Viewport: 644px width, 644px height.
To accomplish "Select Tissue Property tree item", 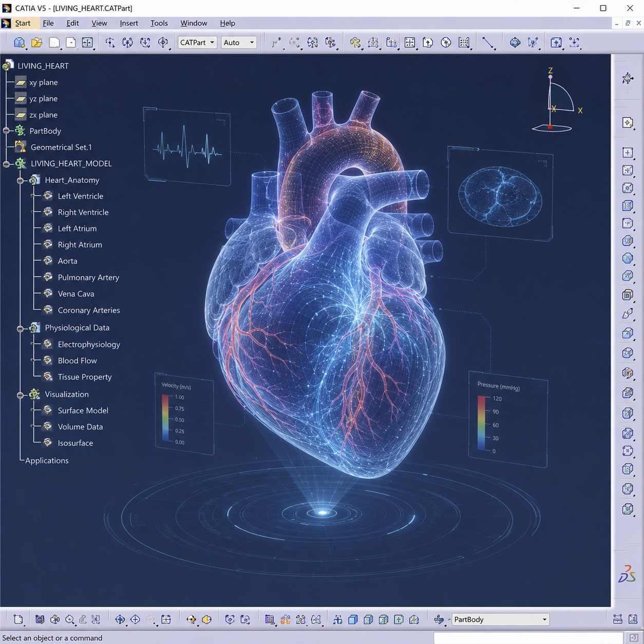I will point(85,377).
